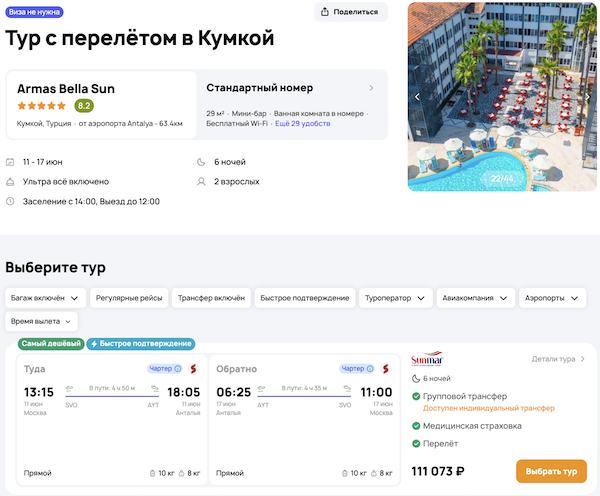
Task: Click the Share (Поделиться) button
Action: click(x=351, y=12)
